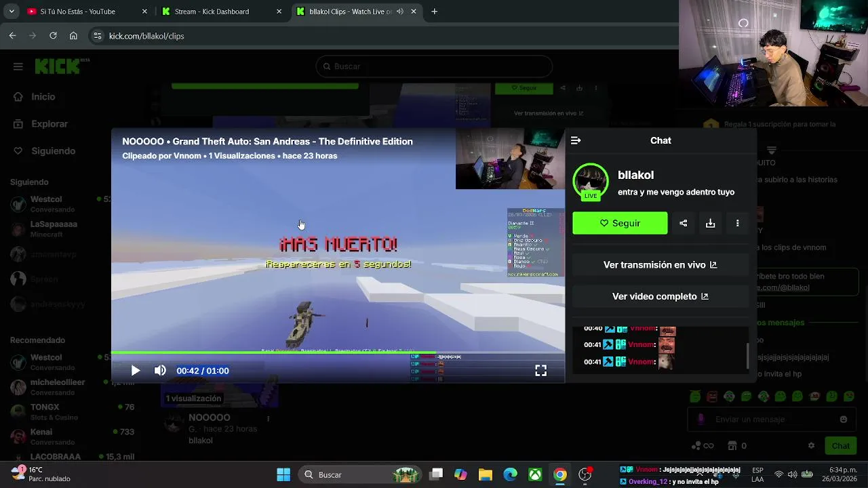Close the Kick Dashboard tab
Image resolution: width=868 pixels, height=488 pixels.
pos(279,12)
